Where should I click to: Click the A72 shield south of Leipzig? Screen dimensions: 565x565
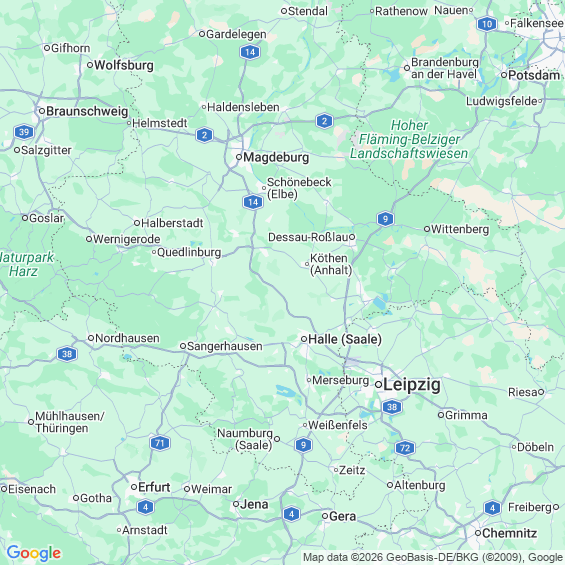click(x=405, y=448)
